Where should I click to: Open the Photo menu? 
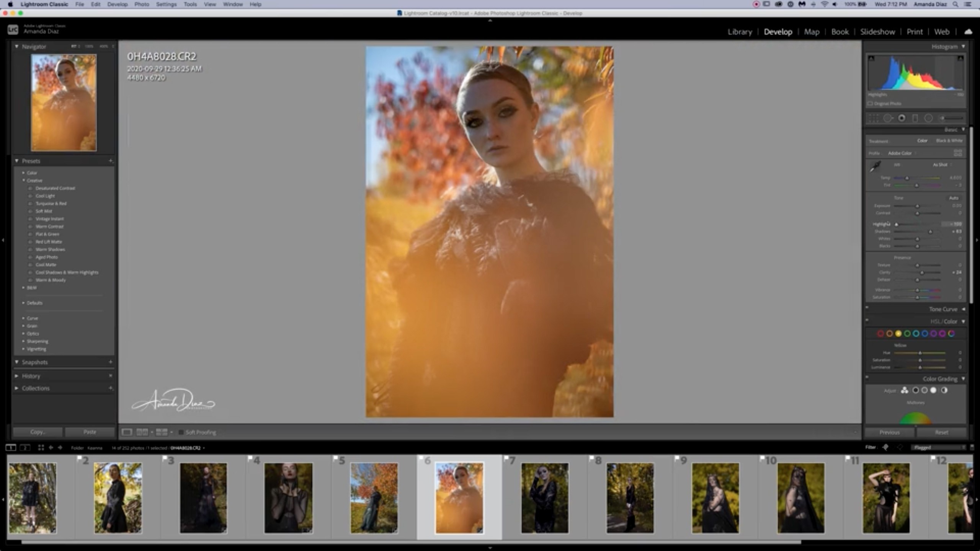(x=141, y=4)
